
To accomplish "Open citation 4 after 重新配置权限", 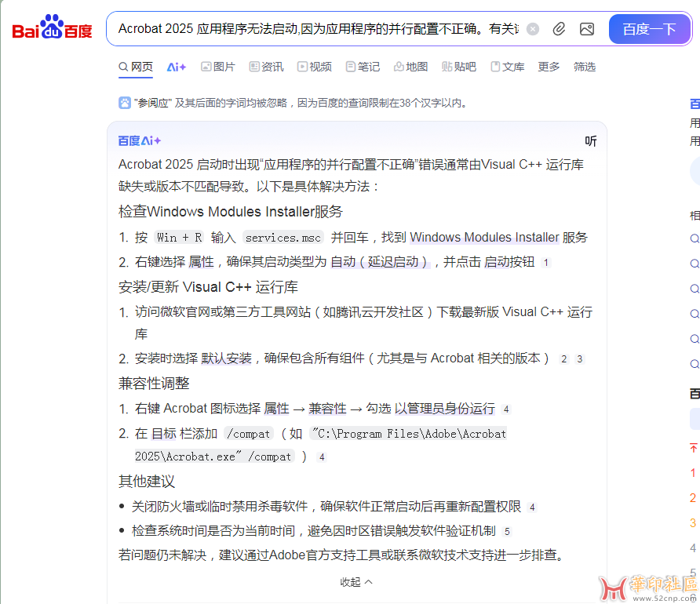I will (x=532, y=508).
